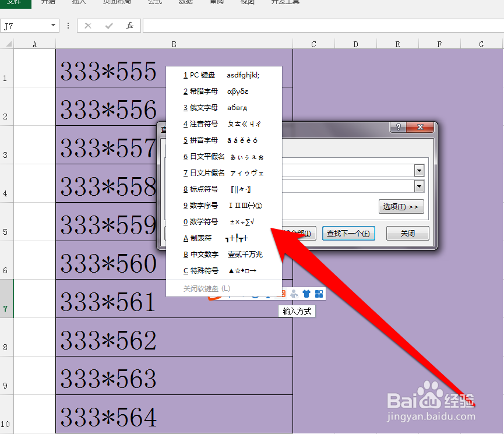Open the insert function fx button
This screenshot has height=434, width=504.
tap(130, 26)
